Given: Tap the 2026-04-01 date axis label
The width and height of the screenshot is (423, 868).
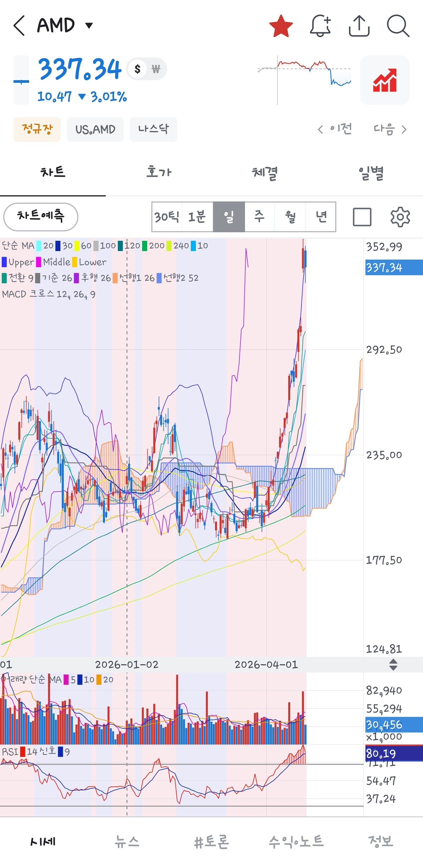Looking at the screenshot, I should (266, 665).
